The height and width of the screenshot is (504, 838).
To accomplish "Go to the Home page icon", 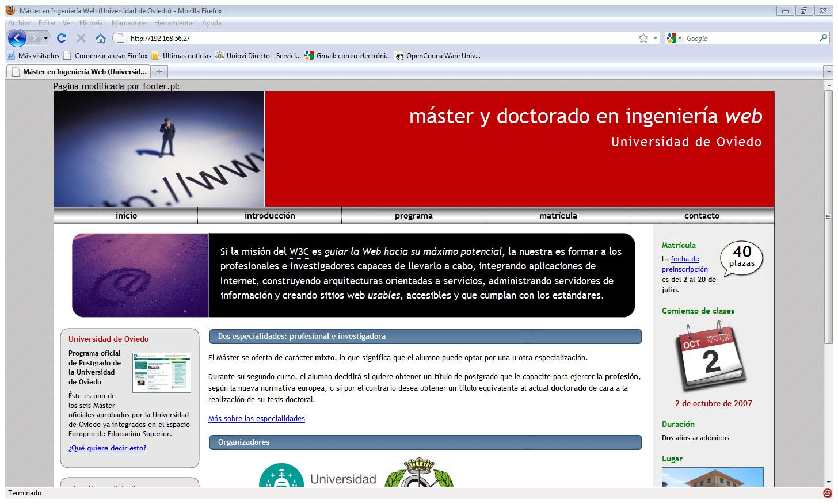I will click(x=101, y=39).
